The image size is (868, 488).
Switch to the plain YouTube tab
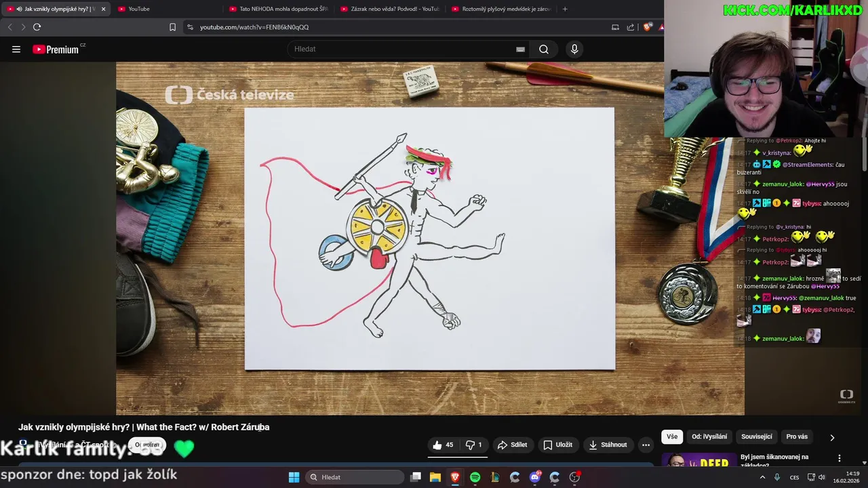[166, 9]
